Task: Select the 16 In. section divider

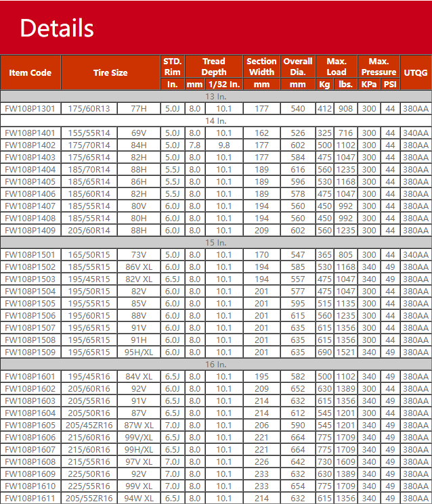Action: point(216,364)
